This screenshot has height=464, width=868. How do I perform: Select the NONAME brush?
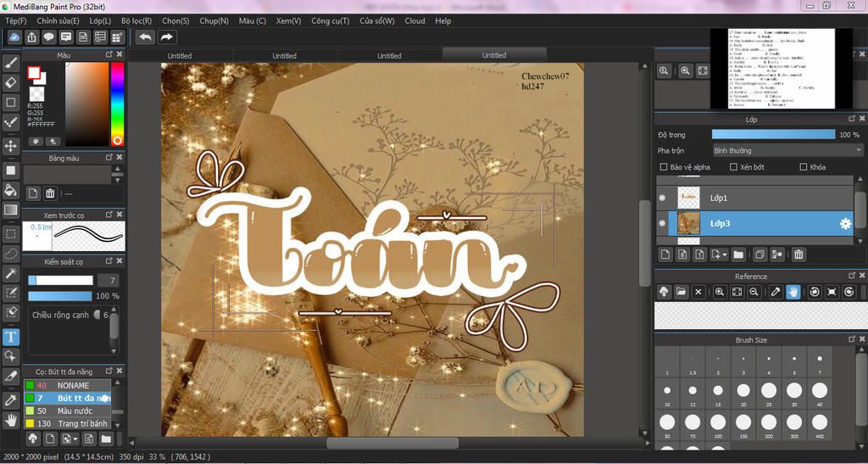[x=67, y=385]
